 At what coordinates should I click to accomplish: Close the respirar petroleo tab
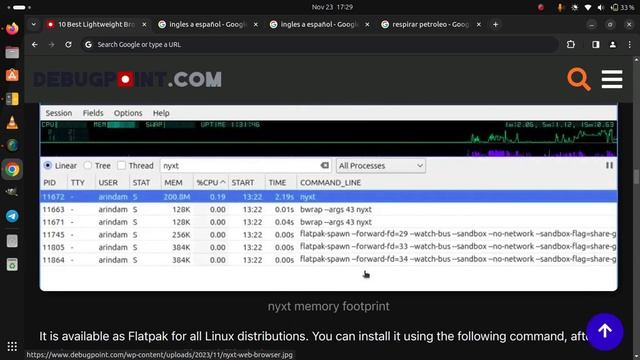point(479,24)
